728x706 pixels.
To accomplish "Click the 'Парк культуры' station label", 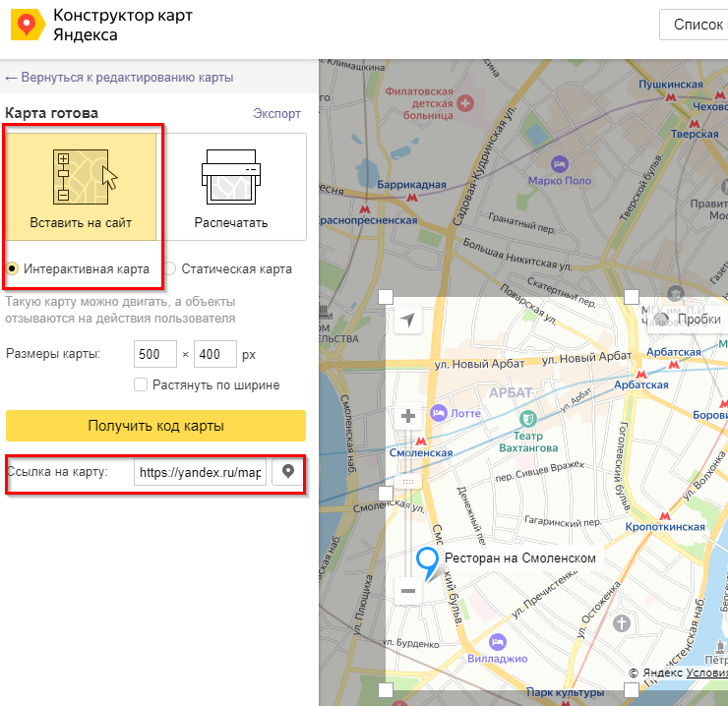I will point(565,692).
